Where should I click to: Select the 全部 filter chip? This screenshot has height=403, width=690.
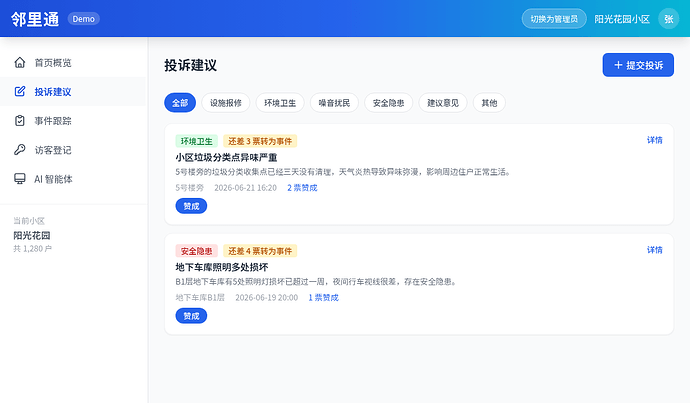pos(180,103)
